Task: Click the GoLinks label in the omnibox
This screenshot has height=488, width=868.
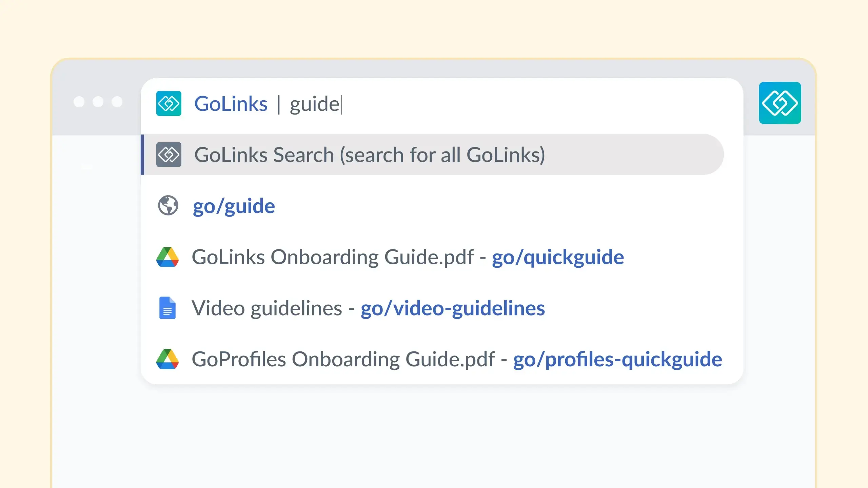Action: [231, 103]
